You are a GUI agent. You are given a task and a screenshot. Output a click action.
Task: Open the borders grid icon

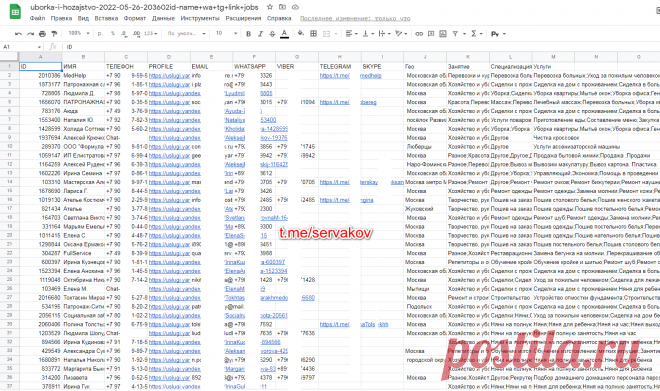(x=313, y=34)
